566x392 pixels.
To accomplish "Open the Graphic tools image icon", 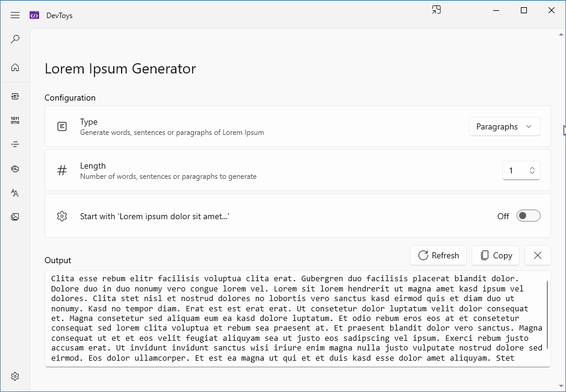I will pyautogui.click(x=15, y=217).
